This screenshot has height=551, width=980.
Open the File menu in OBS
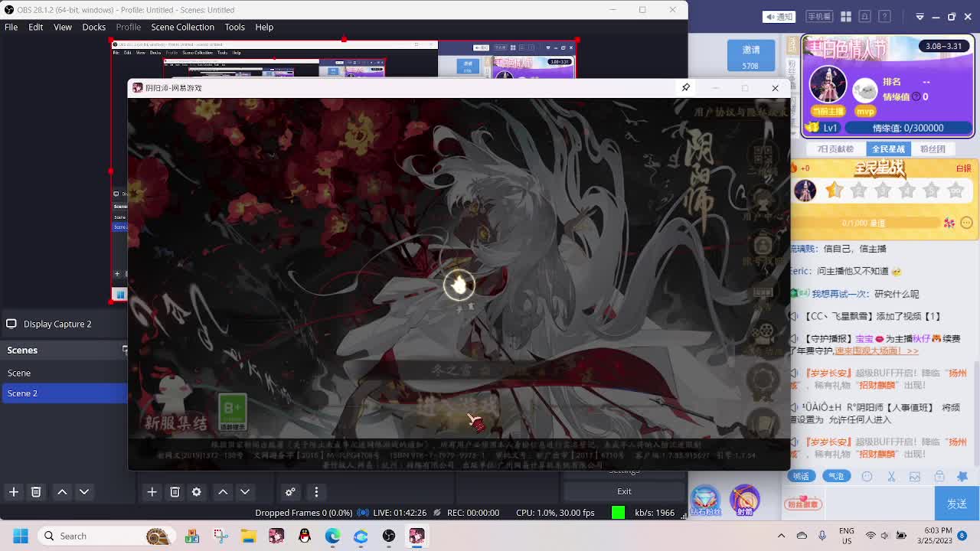[x=11, y=27]
